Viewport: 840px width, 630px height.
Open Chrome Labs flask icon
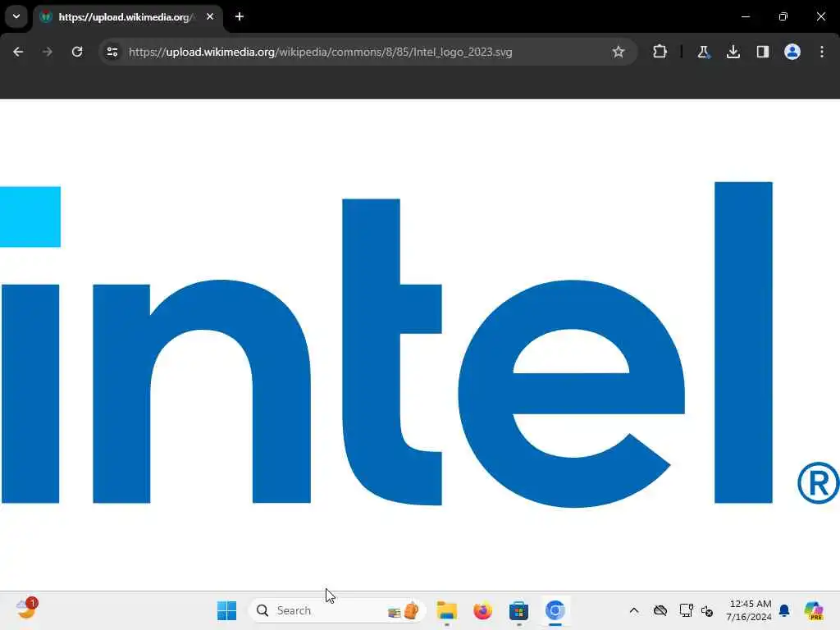click(703, 52)
